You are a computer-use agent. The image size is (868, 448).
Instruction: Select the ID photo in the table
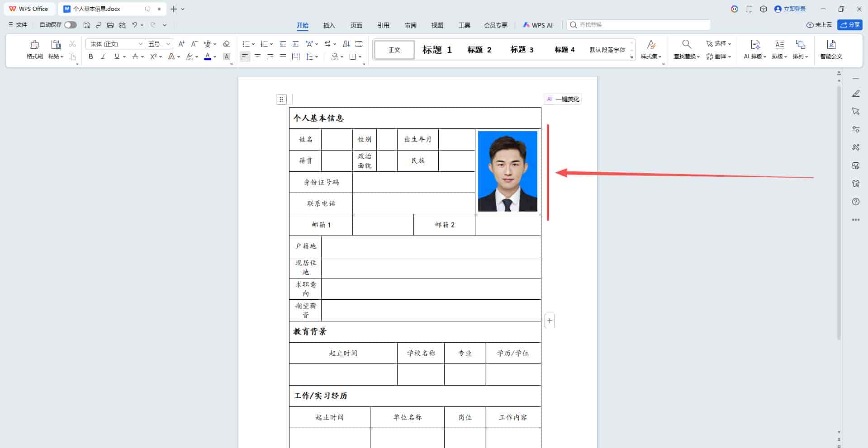point(508,171)
